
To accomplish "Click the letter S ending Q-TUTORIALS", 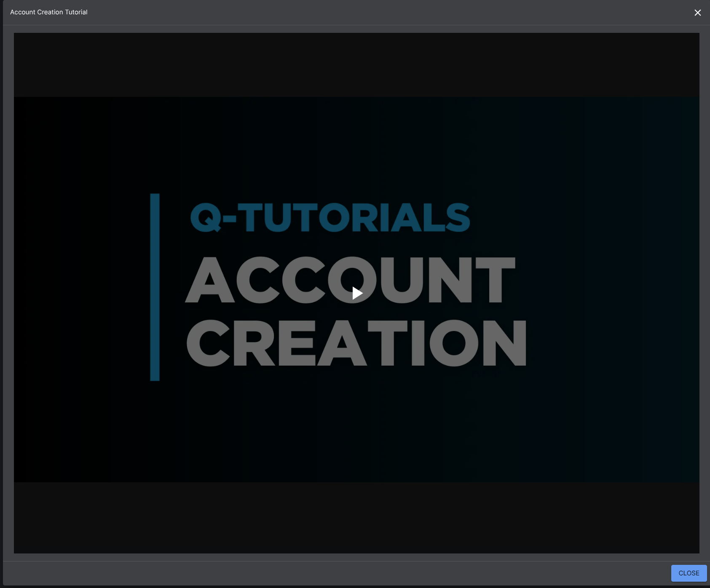I will click(458, 218).
